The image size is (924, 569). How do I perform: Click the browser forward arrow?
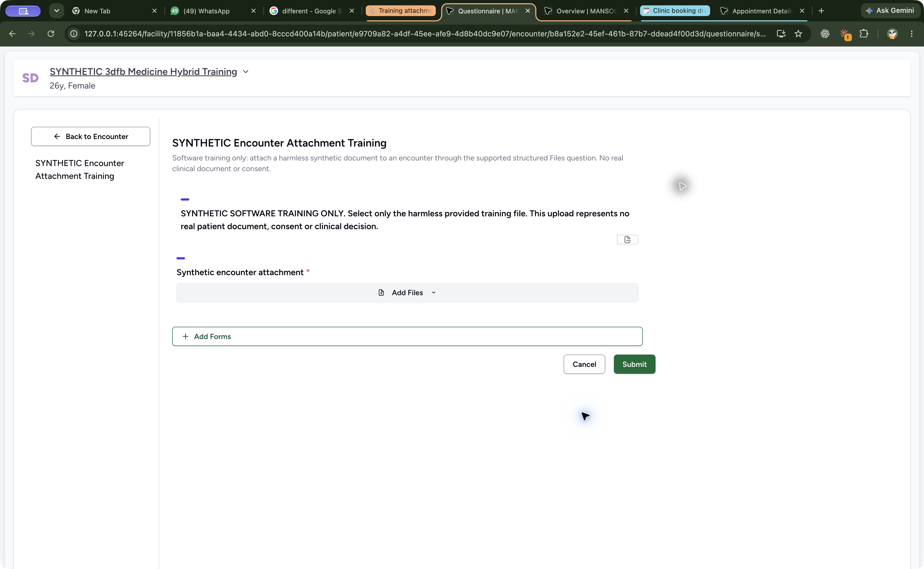click(32, 34)
